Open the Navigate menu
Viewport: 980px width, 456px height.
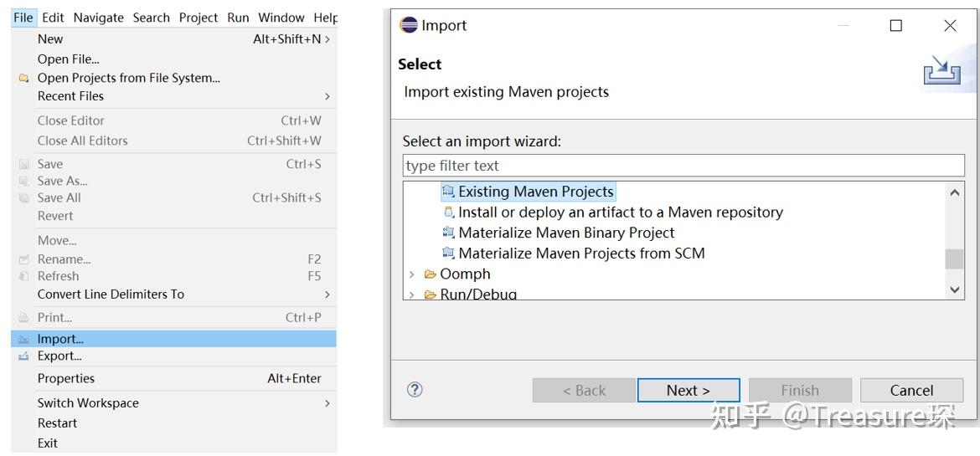(98, 18)
